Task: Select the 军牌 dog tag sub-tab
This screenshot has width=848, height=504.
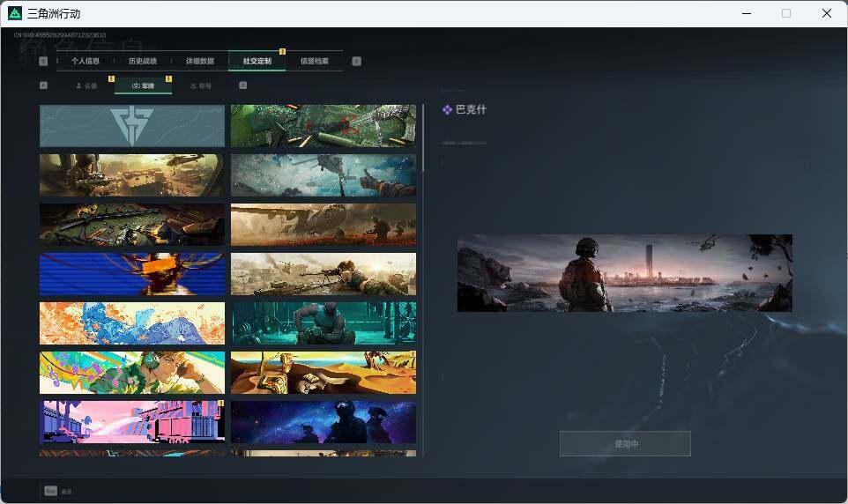Action: point(144,85)
